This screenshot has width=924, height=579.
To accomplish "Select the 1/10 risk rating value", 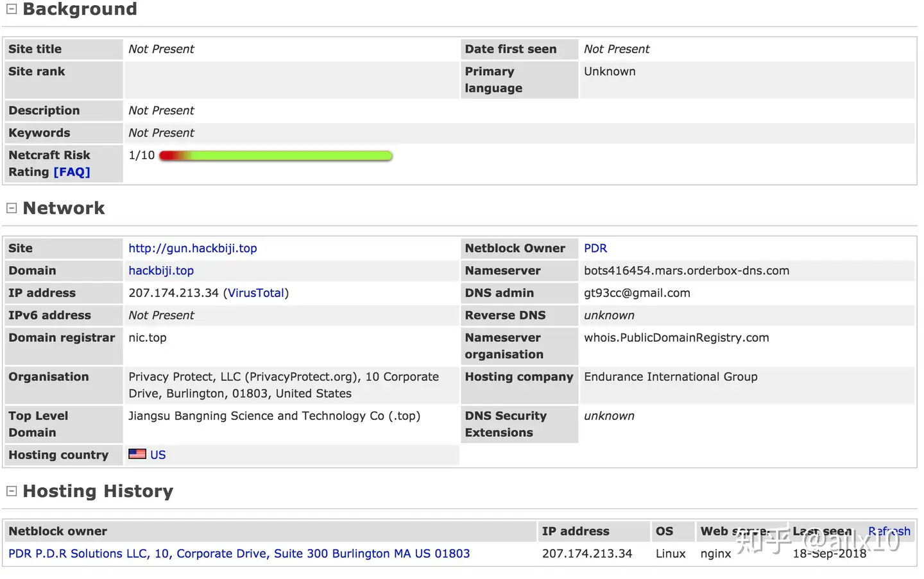I will [142, 155].
